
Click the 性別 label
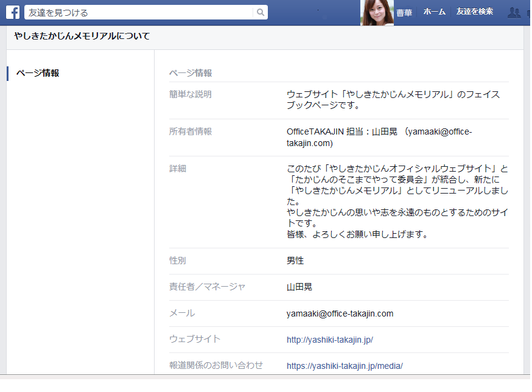(x=178, y=261)
